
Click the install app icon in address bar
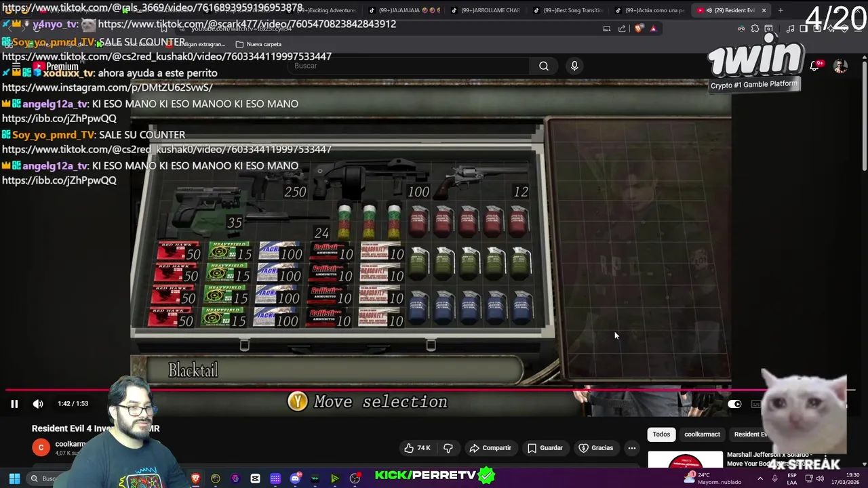pos(607,28)
